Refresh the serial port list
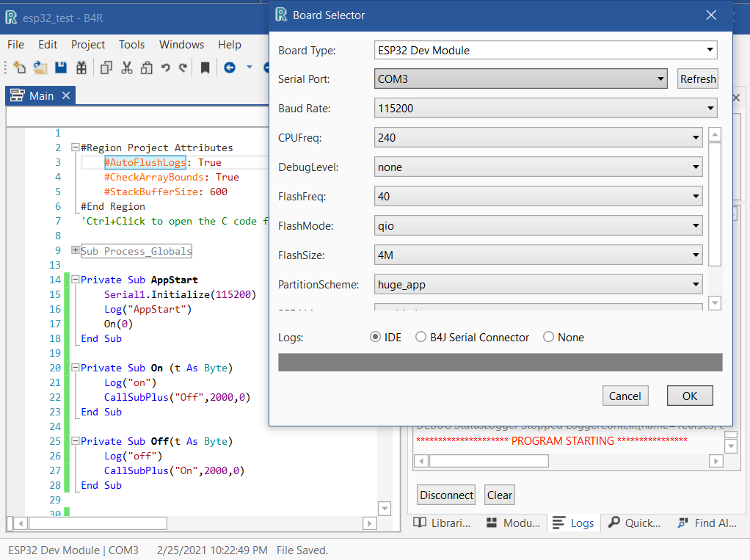Screen dimensions: 750x560 [x=697, y=79]
